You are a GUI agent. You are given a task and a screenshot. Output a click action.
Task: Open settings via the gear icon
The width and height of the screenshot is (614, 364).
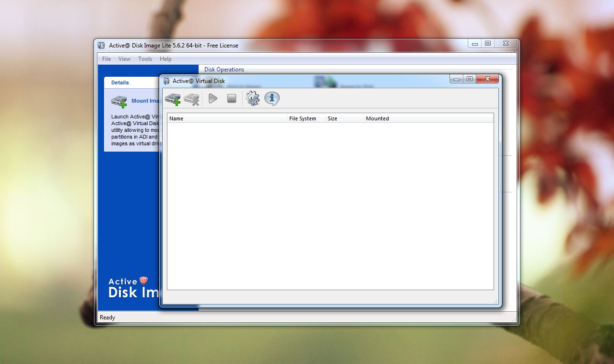(253, 98)
